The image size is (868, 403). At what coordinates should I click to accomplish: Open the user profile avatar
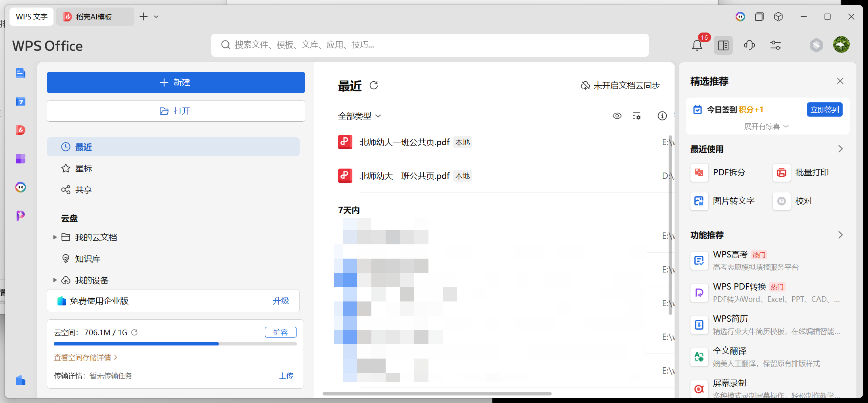coord(841,44)
